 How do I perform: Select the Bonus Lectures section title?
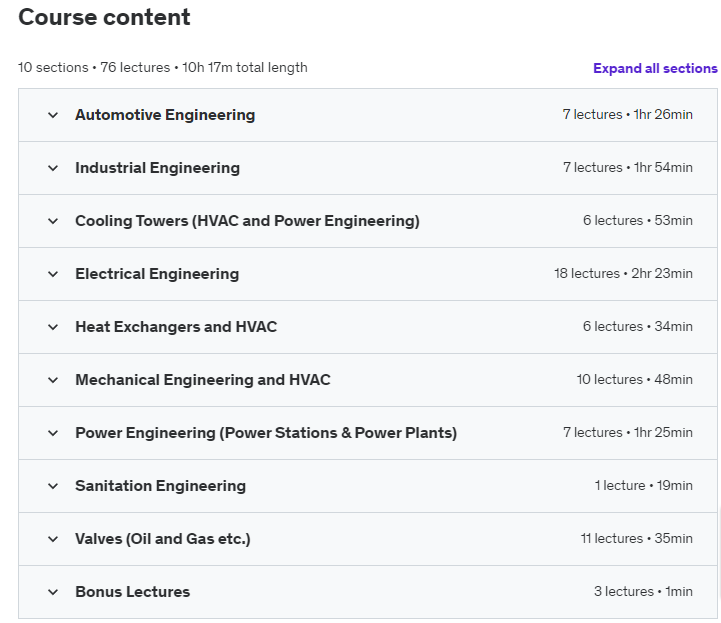point(132,592)
